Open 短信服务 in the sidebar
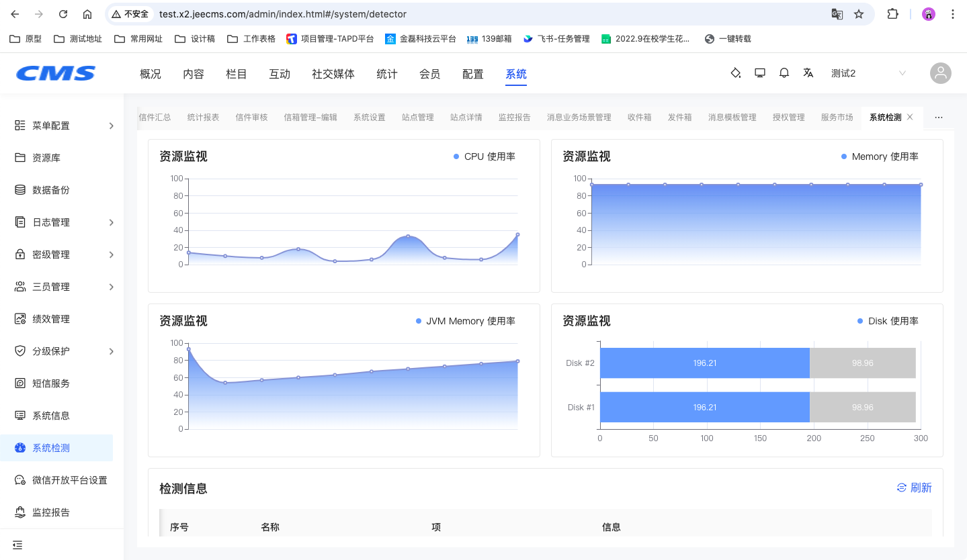Screen dimensions: 967x560 point(51,383)
